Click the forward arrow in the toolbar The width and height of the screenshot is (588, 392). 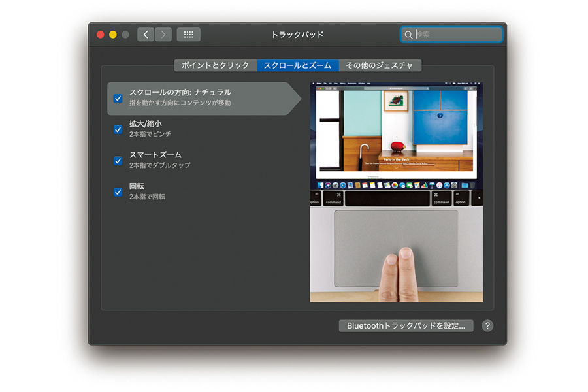[163, 35]
